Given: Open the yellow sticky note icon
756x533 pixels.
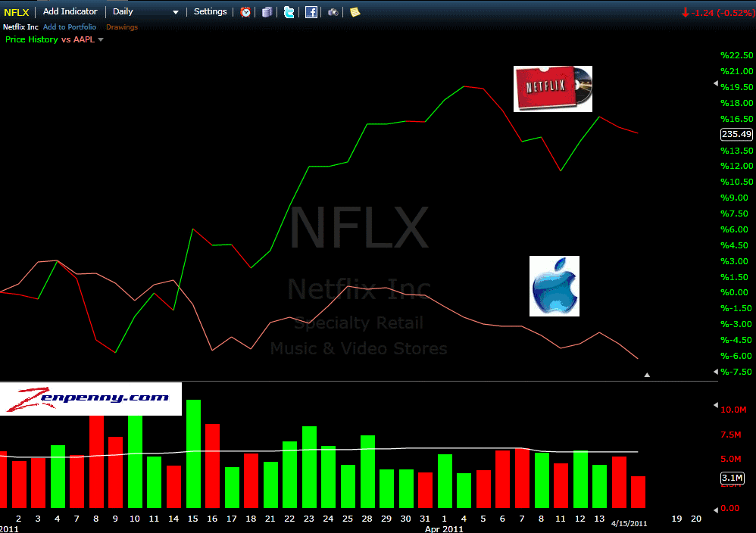Looking at the screenshot, I should pyautogui.click(x=355, y=12).
